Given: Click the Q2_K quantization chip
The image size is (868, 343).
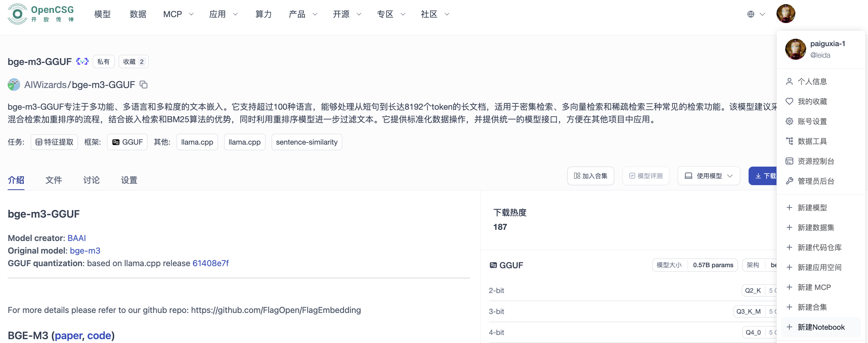Looking at the screenshot, I should [753, 290].
